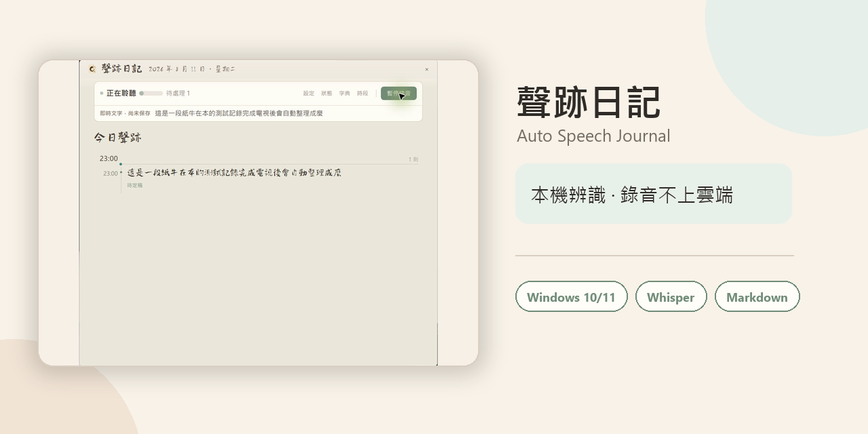Open the 狀態 status panel
868x434 pixels.
point(327,94)
